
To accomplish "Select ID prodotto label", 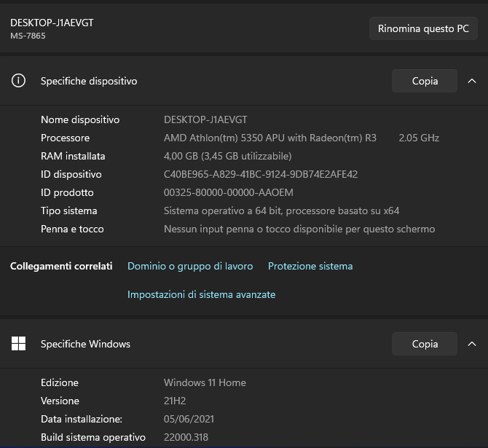I will pos(67,192).
